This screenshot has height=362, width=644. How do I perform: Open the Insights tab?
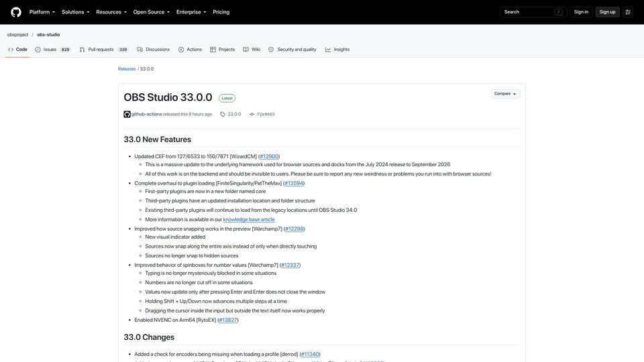[337, 49]
